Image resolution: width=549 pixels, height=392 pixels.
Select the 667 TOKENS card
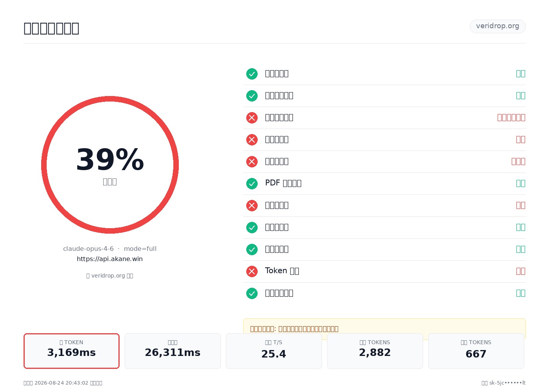click(x=476, y=351)
